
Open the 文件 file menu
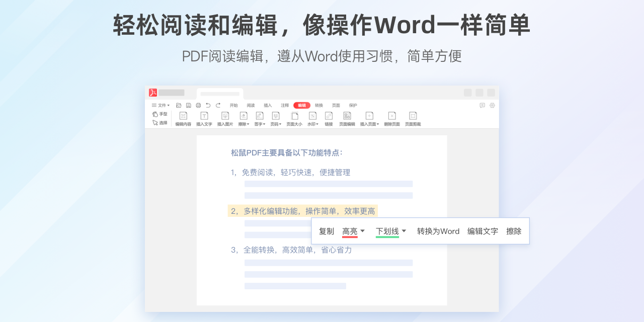(161, 105)
